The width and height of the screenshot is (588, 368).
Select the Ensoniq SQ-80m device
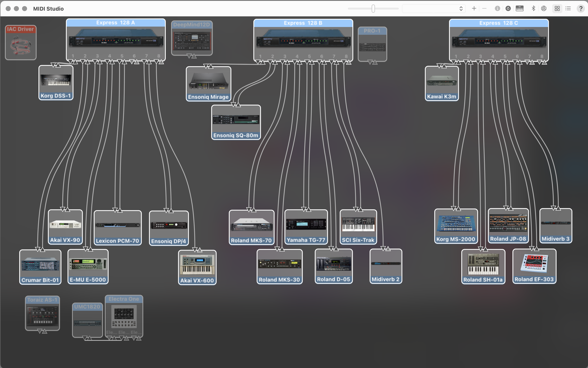click(x=236, y=122)
